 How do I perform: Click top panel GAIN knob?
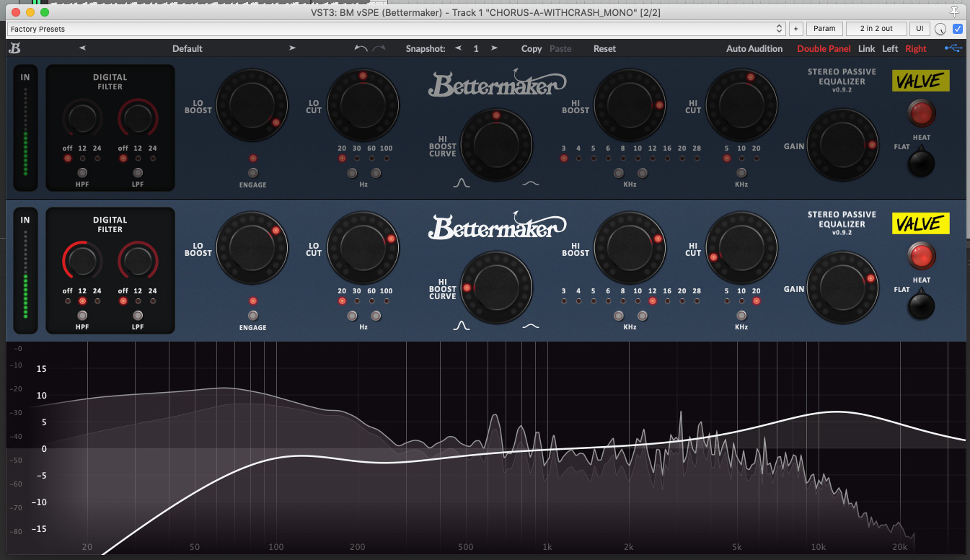coord(842,145)
